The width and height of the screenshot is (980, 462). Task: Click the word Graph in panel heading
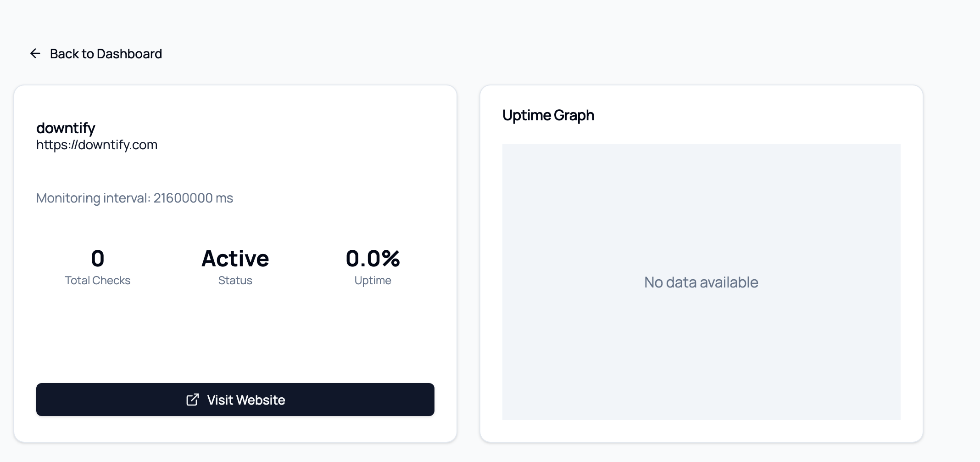coord(574,115)
